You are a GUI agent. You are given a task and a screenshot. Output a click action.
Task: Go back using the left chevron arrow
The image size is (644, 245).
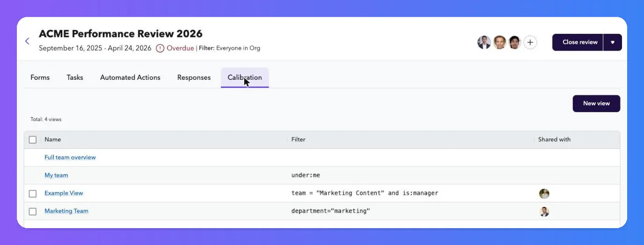pos(27,41)
